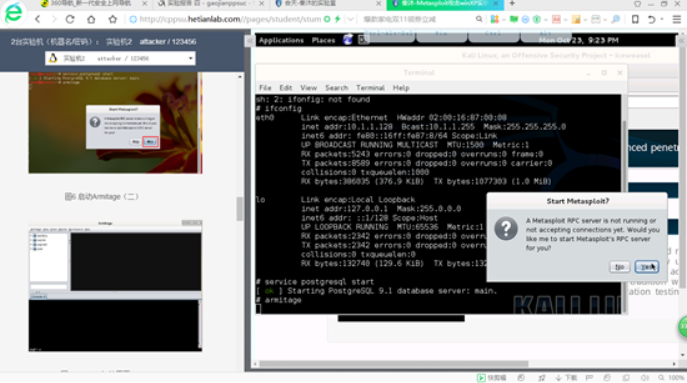Open the 实验机2 attacker machine dropdown
Image resolution: width=687 pixels, height=383 pixels.
[x=120, y=58]
